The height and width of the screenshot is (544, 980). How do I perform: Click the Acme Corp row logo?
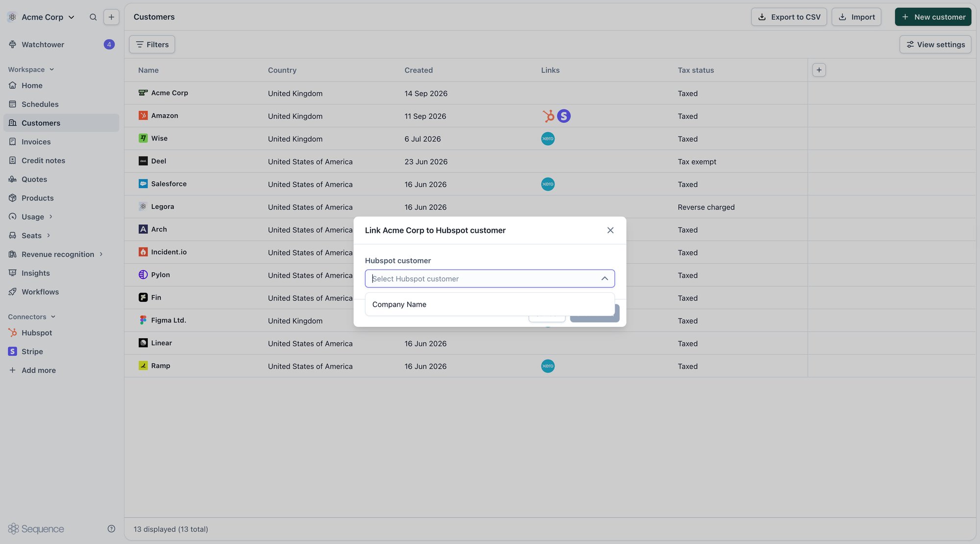[143, 93]
